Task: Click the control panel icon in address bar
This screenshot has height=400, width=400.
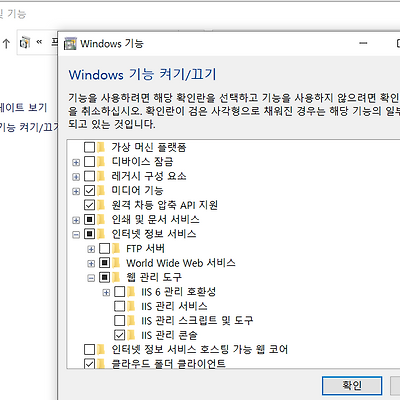Action: (x=25, y=43)
